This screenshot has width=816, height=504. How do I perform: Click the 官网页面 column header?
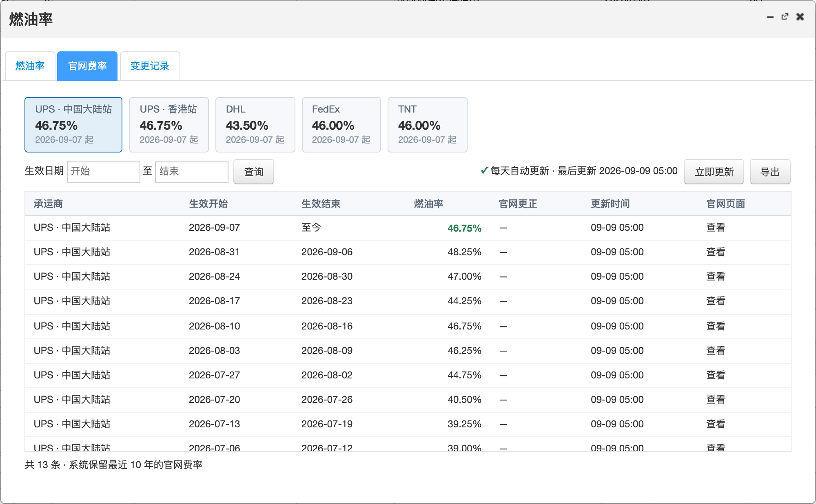tap(726, 203)
